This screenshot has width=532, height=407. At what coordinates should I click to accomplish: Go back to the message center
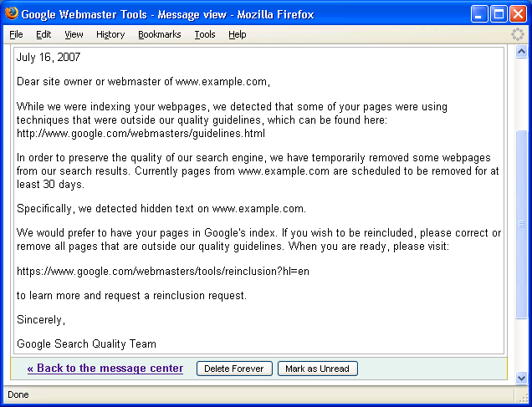pos(105,369)
